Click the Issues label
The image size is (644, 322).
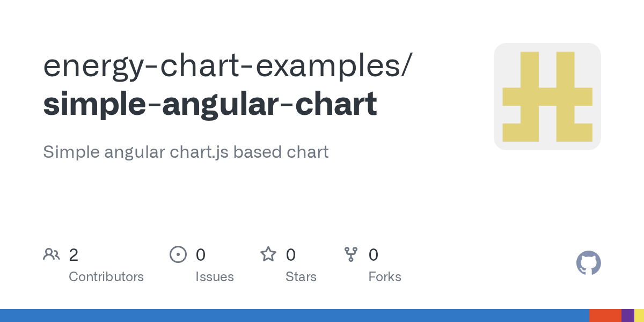click(x=215, y=277)
